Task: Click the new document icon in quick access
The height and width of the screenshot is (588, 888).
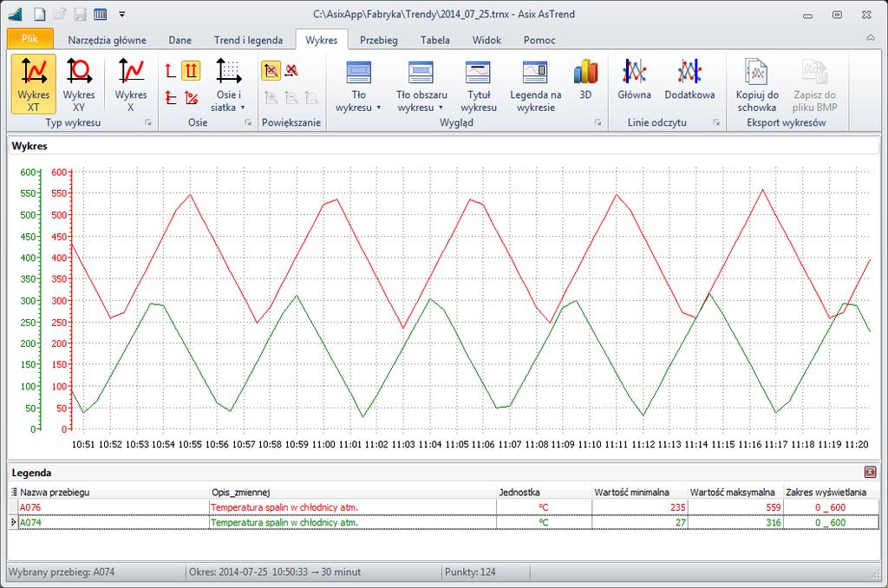Action: (x=40, y=14)
